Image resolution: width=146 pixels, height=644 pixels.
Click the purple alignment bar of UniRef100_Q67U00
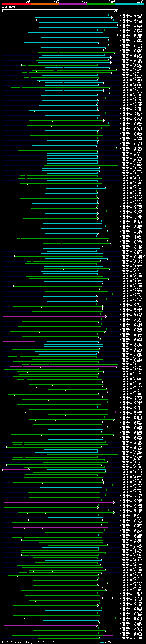pyautogui.click(x=63, y=366)
